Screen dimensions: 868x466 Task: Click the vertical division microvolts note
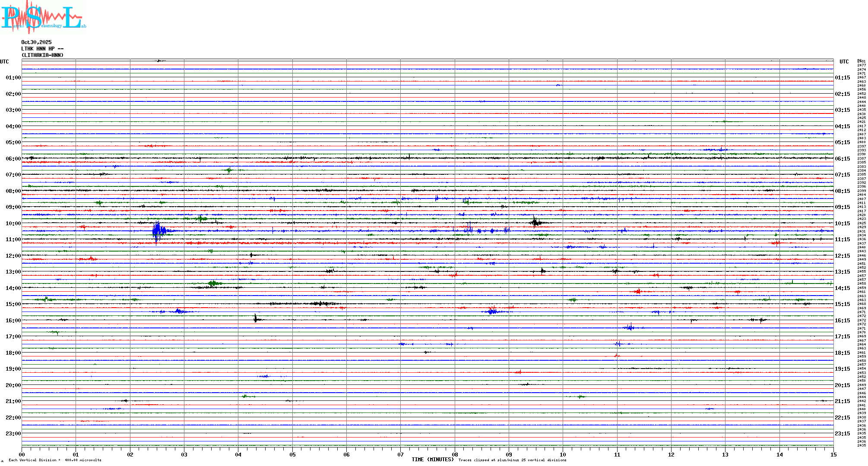click(x=55, y=460)
